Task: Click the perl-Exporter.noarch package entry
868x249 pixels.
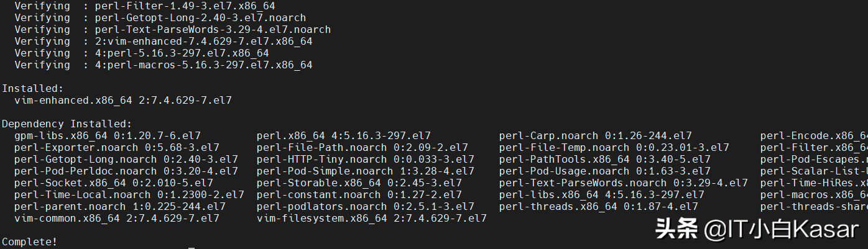Action: point(116,147)
